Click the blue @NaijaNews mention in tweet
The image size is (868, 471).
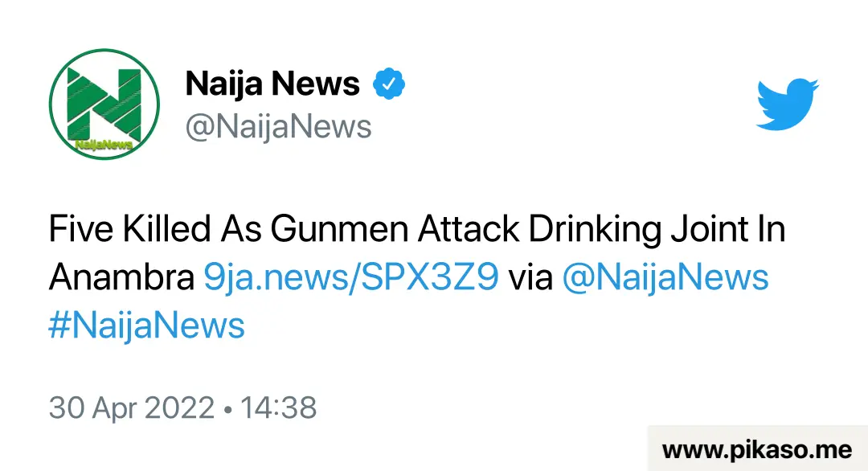pos(665,276)
